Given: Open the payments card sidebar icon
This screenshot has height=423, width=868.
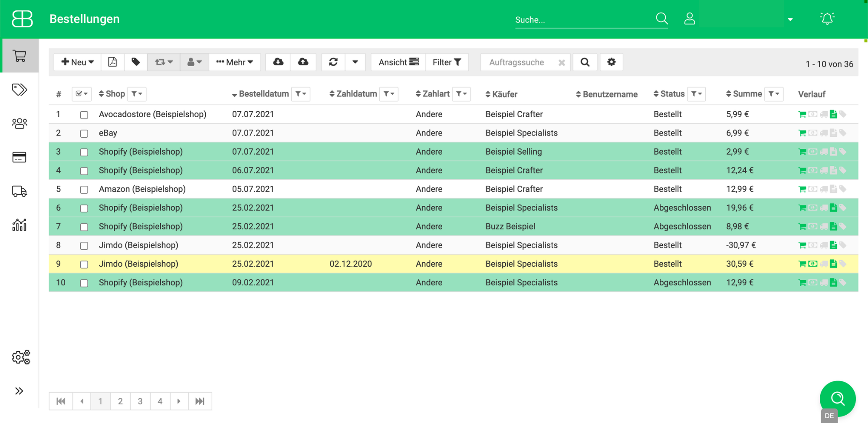Looking at the screenshot, I should 20,157.
